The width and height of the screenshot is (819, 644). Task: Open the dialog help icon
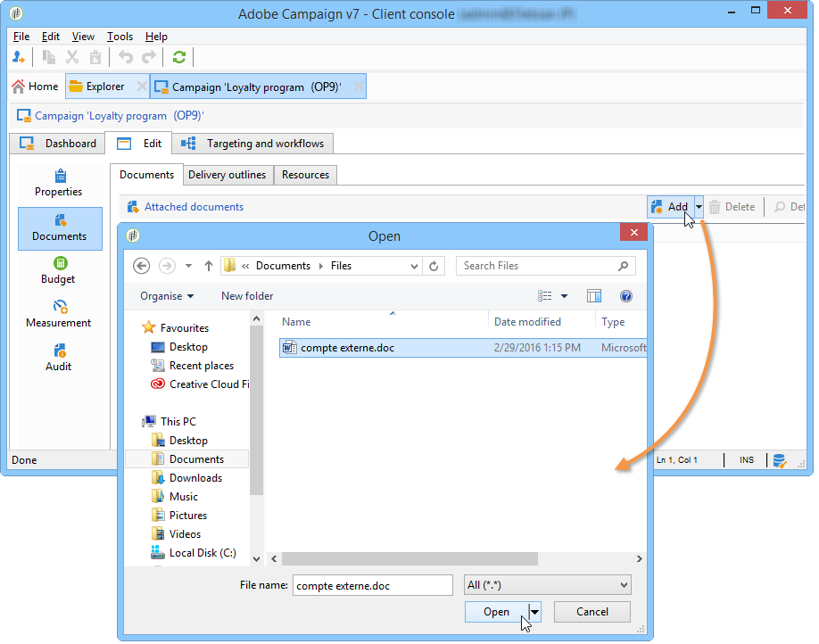point(625,296)
